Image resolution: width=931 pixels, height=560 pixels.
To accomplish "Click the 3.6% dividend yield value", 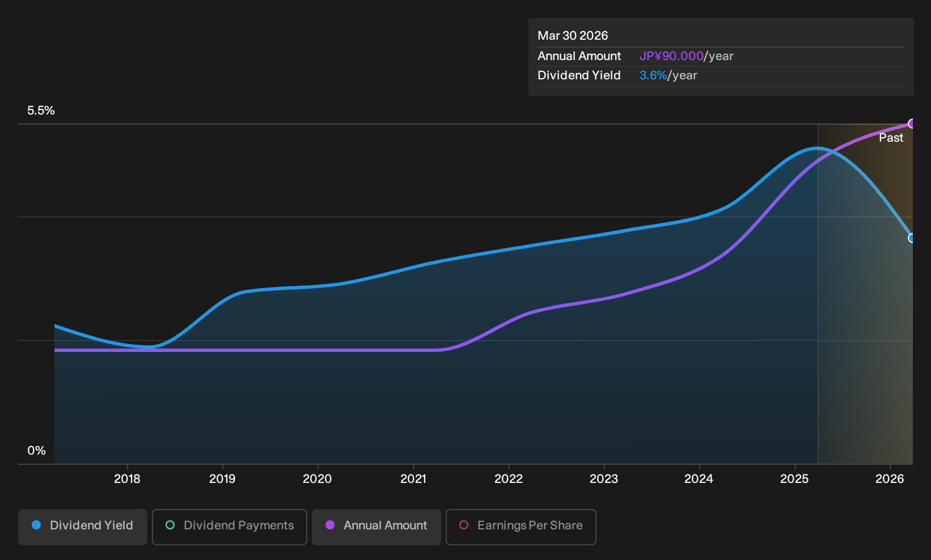I will (653, 75).
